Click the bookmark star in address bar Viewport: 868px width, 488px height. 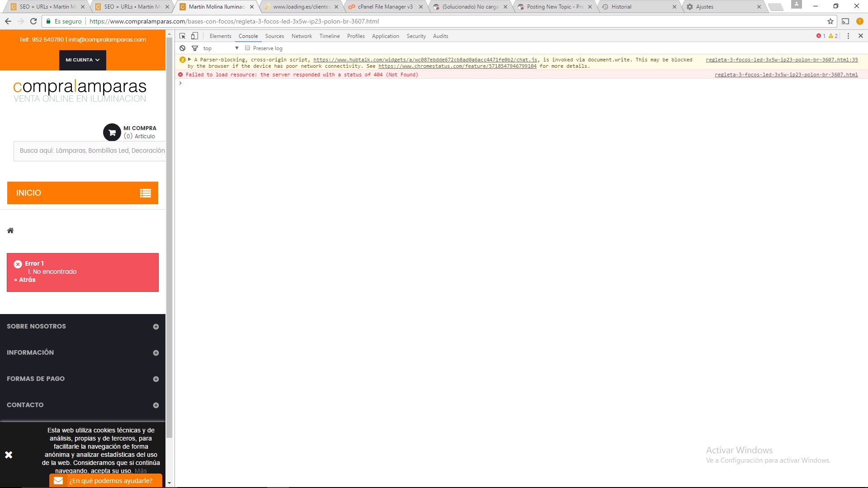pyautogui.click(x=830, y=21)
